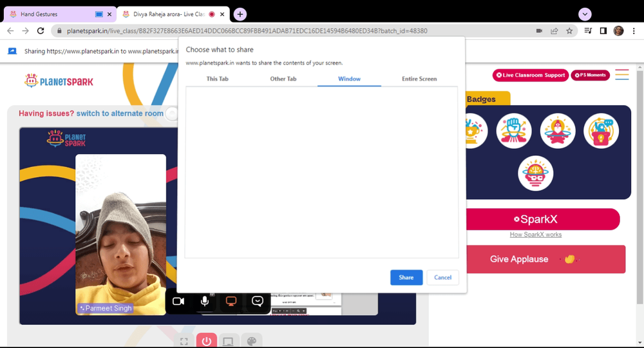Viewport: 644px width, 348px height.
Task: Click the page vertical scrollbar
Action: pos(639,188)
